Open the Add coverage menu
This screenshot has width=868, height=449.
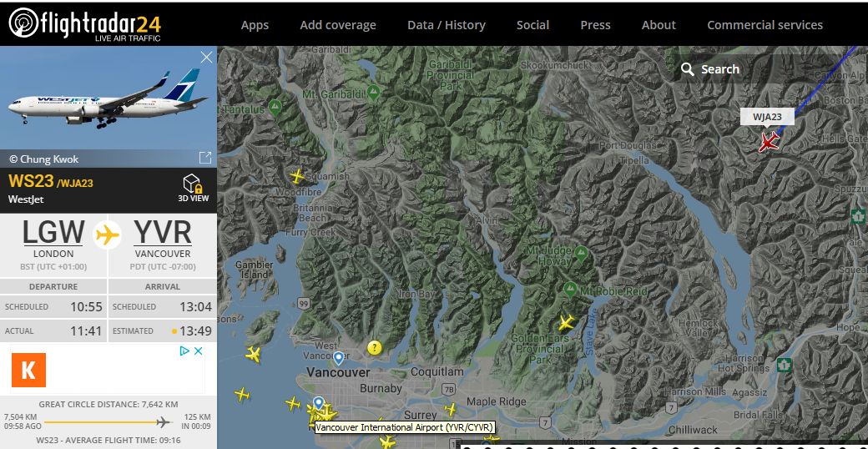coord(338,25)
